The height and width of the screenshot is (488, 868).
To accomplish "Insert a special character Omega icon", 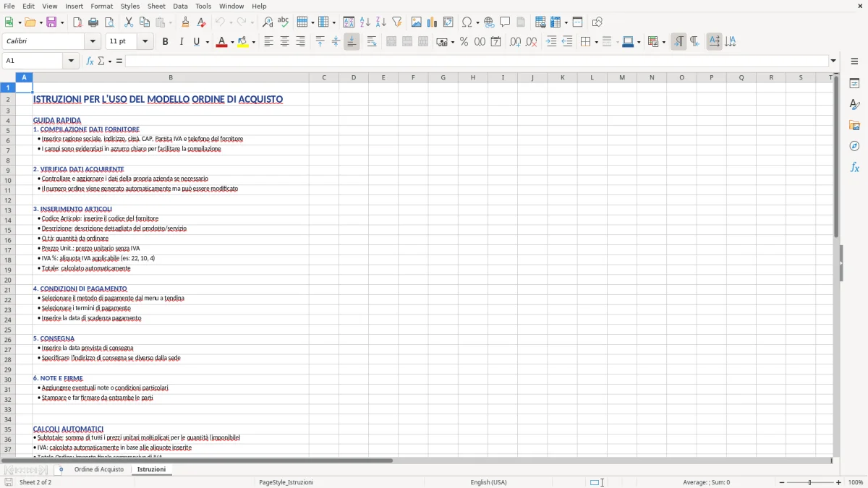I will (467, 22).
